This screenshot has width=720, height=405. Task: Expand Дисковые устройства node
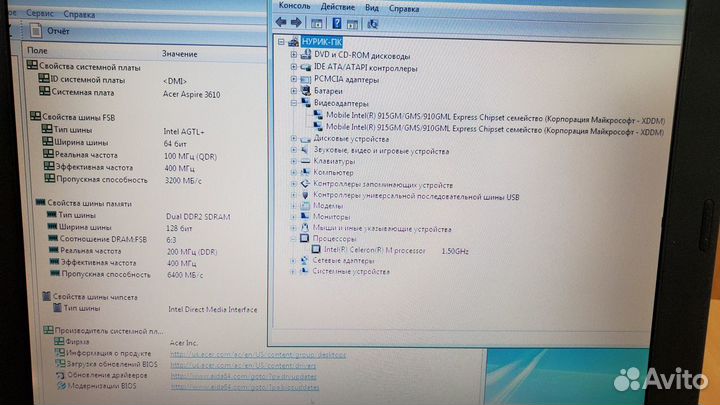click(x=293, y=138)
